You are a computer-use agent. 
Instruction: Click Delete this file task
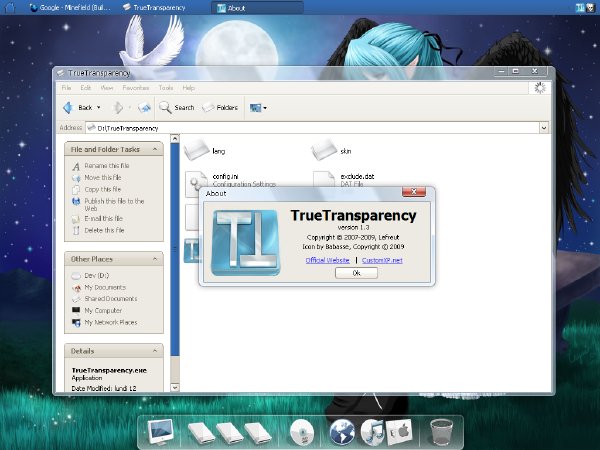pos(104,230)
